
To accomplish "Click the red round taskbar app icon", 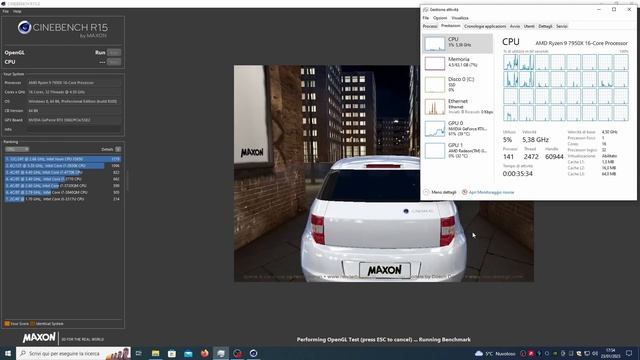I will (237, 353).
